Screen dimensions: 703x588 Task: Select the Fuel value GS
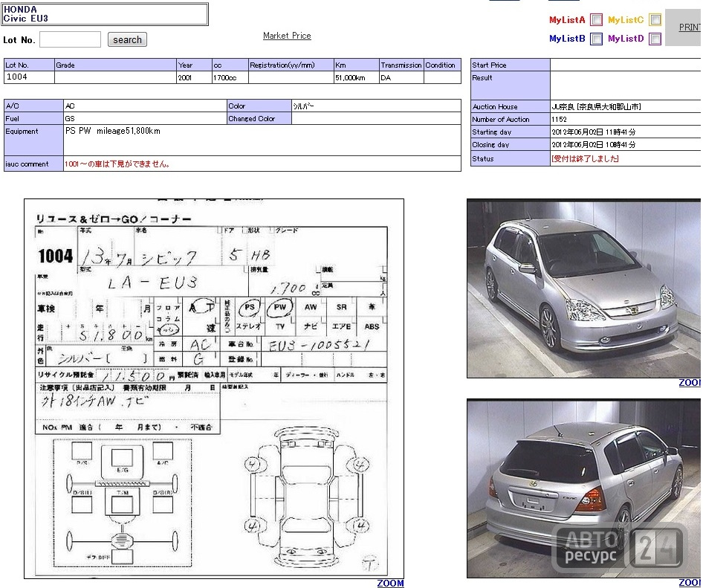[x=70, y=118]
